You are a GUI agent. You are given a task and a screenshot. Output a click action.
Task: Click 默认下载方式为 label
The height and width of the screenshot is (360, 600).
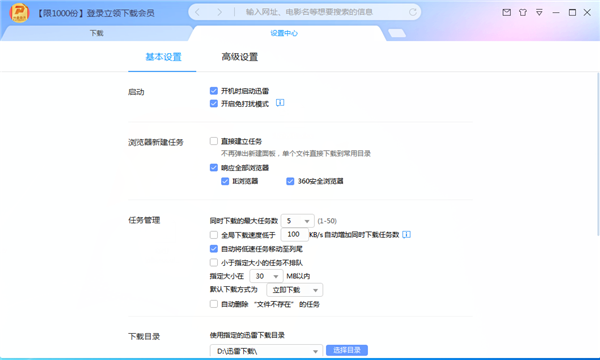233,289
